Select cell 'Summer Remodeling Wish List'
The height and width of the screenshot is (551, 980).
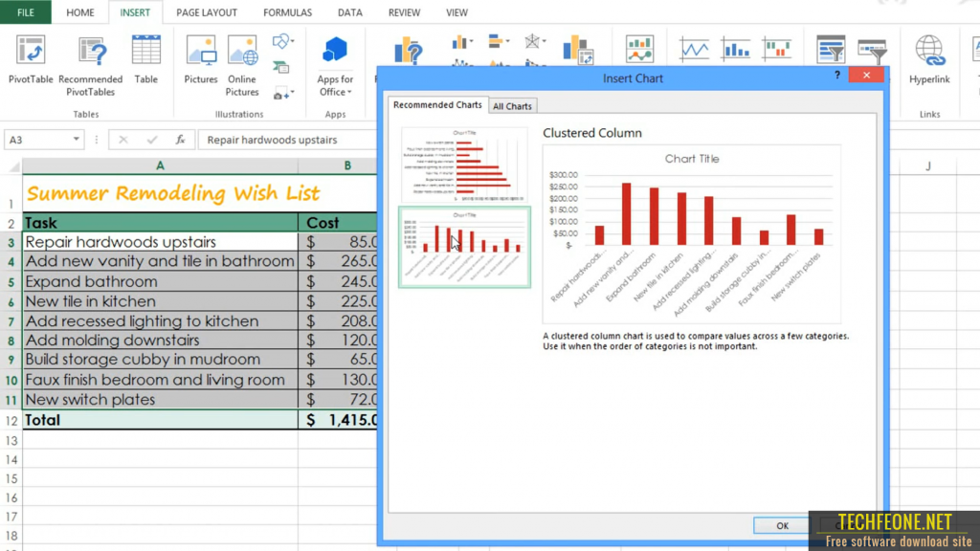173,193
